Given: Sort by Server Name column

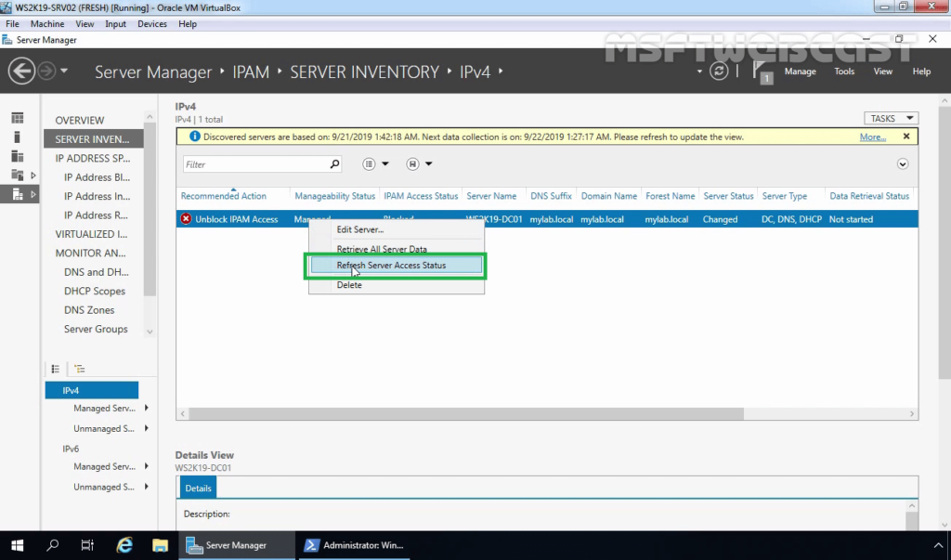Looking at the screenshot, I should point(491,196).
